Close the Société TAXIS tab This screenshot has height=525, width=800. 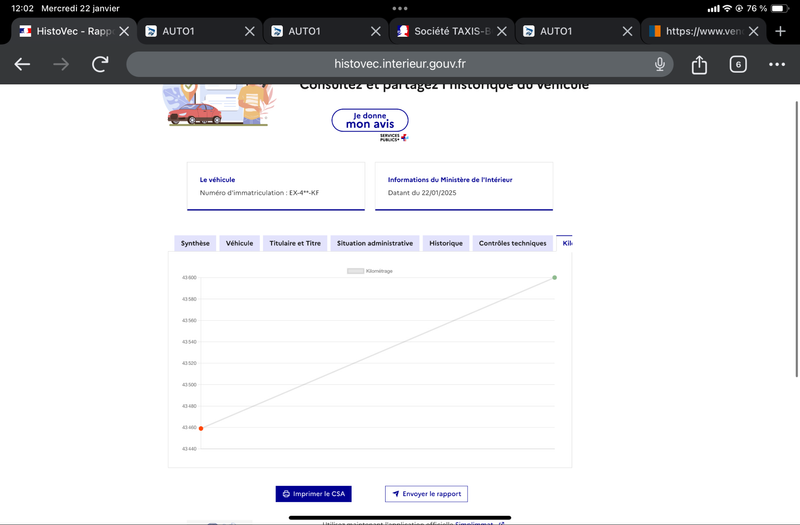coord(502,31)
